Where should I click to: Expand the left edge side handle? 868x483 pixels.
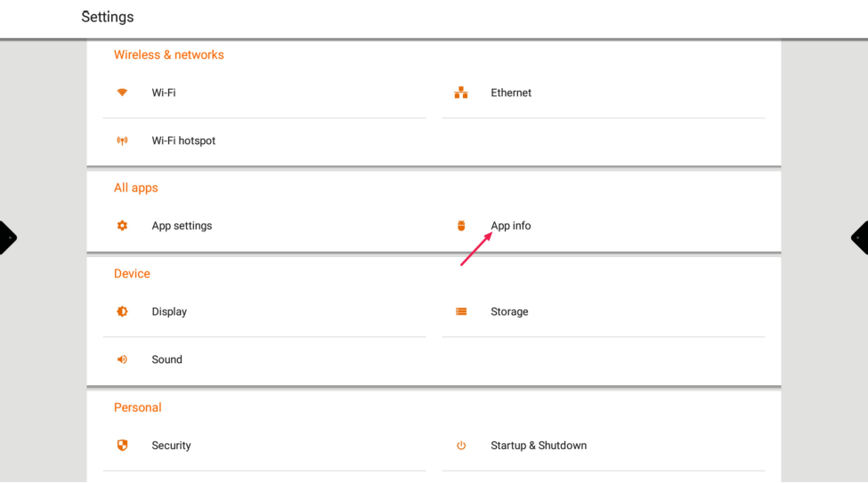point(7,237)
